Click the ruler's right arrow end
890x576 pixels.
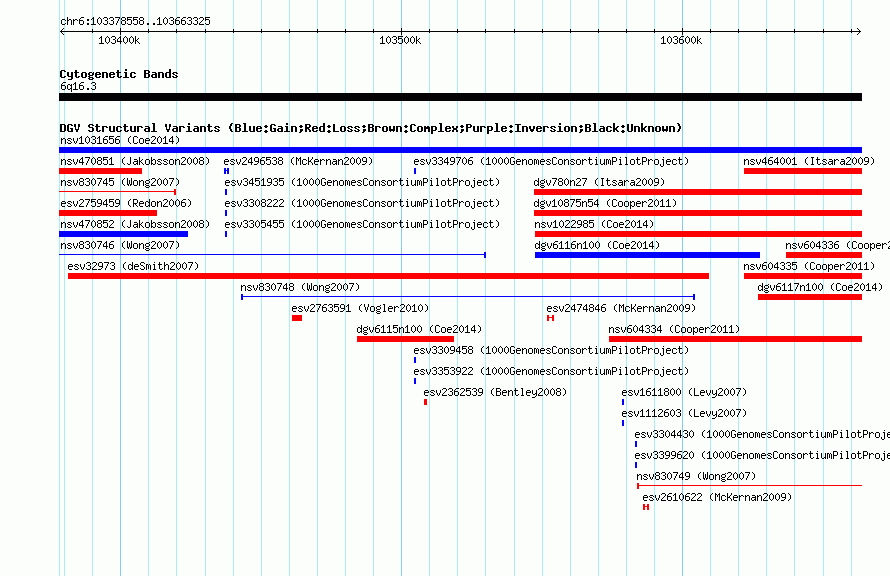point(858,31)
